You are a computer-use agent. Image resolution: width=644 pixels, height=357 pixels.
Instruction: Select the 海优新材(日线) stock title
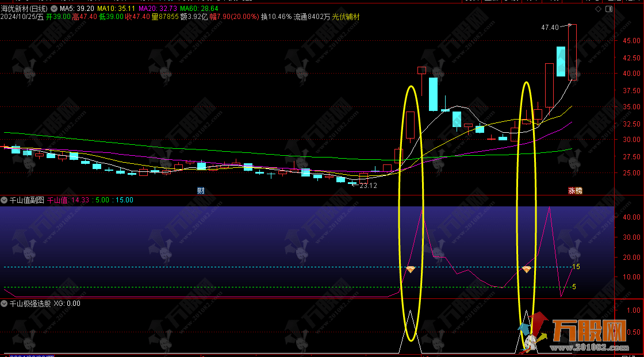(x=24, y=8)
